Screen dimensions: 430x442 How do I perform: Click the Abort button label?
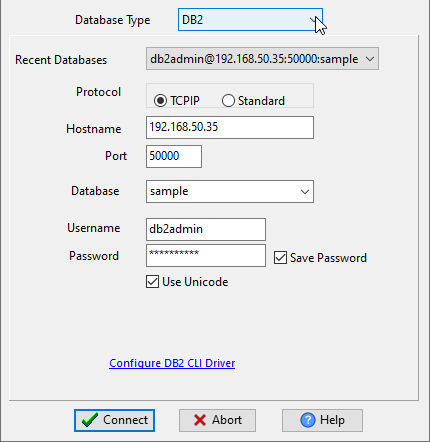pyautogui.click(x=227, y=420)
